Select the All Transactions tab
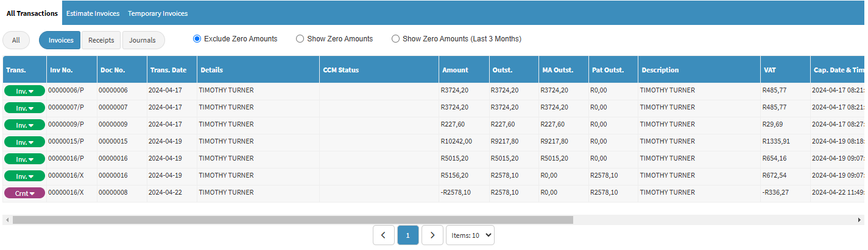 (32, 13)
